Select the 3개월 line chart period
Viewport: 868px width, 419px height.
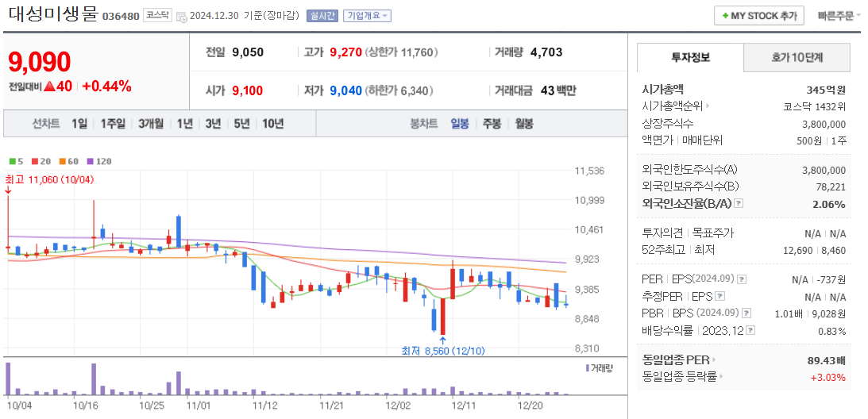pos(151,124)
